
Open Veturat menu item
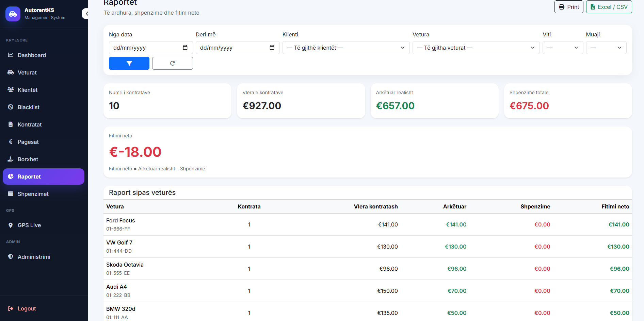44,72
